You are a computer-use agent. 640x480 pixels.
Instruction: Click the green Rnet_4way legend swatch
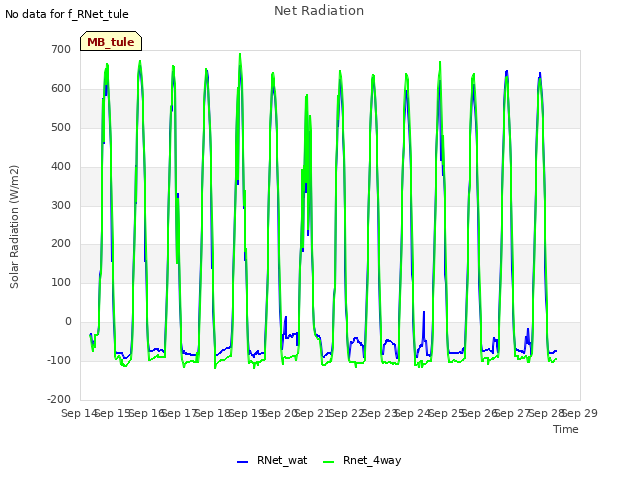tap(328, 462)
